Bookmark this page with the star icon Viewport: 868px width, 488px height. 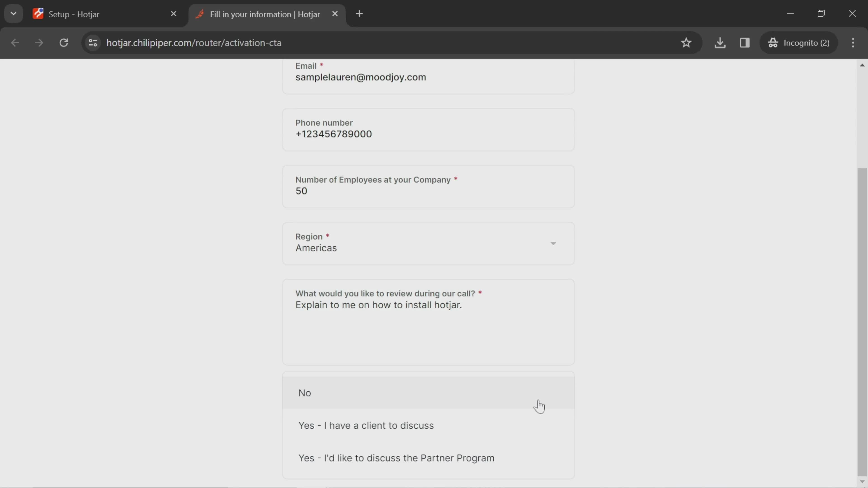(686, 43)
